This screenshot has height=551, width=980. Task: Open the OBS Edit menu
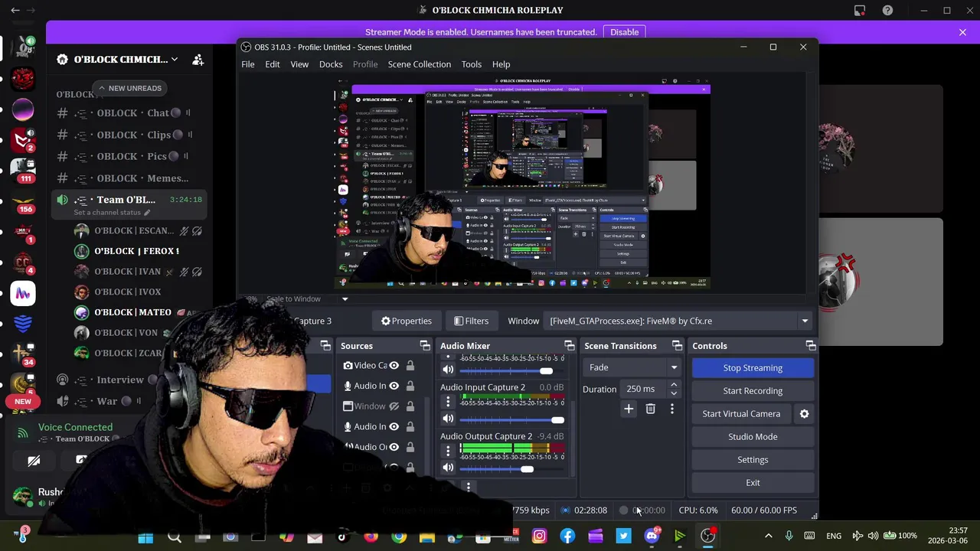point(273,64)
